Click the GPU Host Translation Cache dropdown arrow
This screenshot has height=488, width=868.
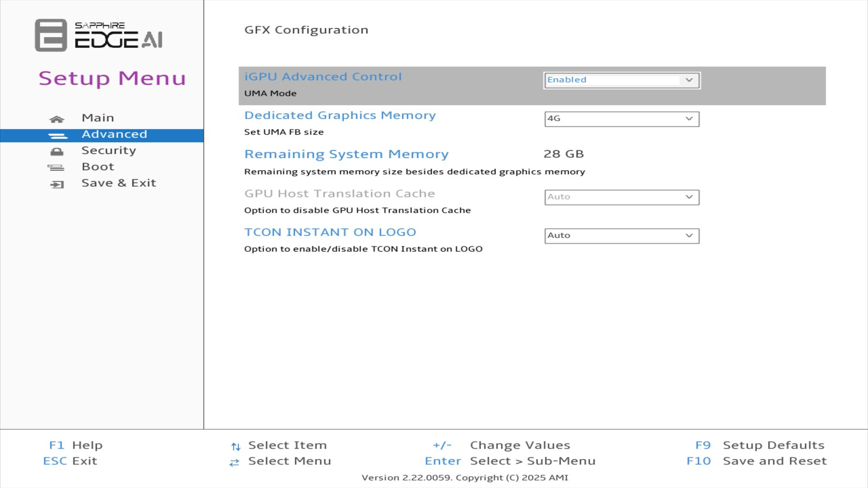coord(689,197)
